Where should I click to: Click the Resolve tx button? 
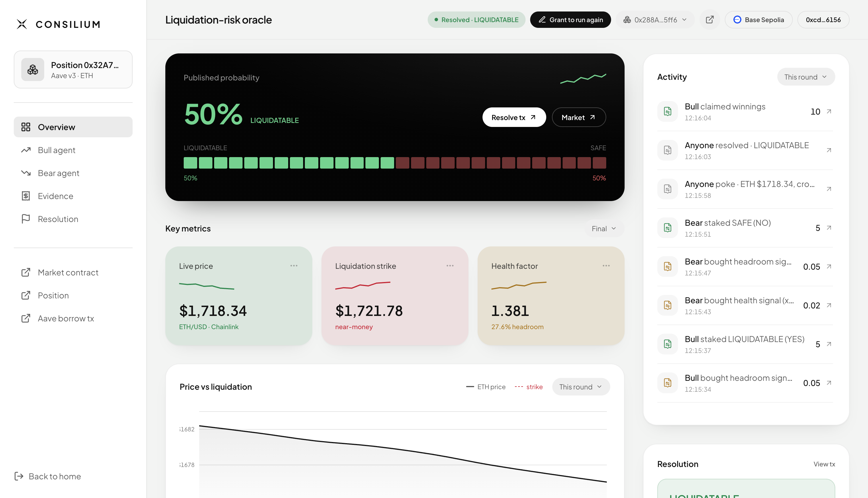point(514,117)
